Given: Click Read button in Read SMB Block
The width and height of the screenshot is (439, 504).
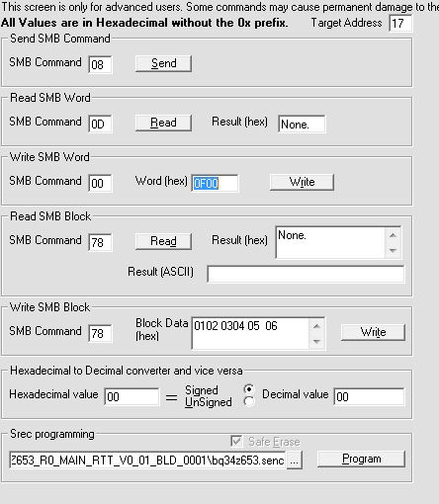Looking at the screenshot, I should [163, 241].
